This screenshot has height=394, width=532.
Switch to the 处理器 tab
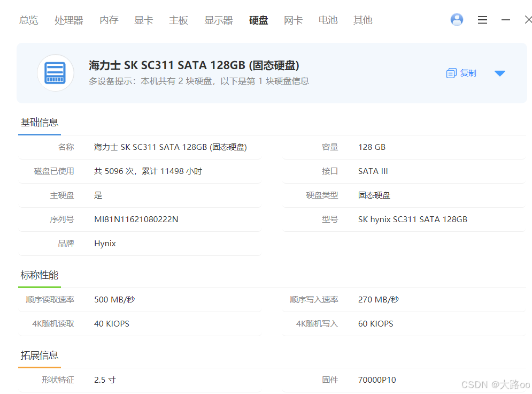point(69,20)
